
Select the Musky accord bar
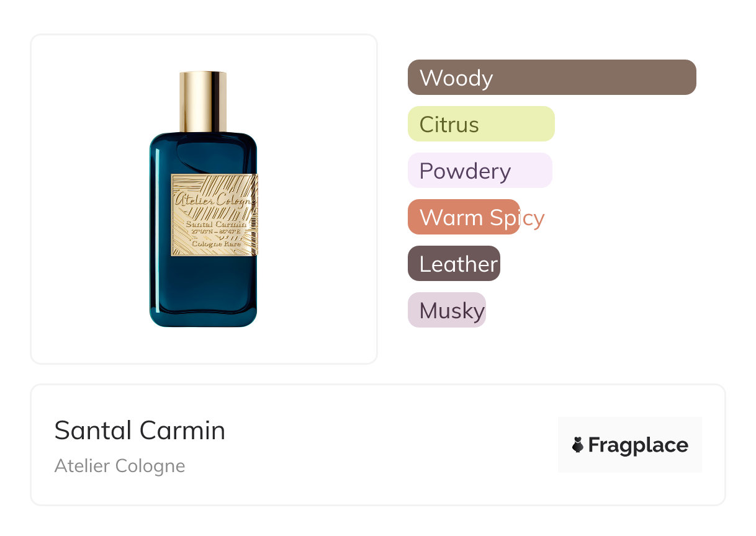(x=446, y=310)
